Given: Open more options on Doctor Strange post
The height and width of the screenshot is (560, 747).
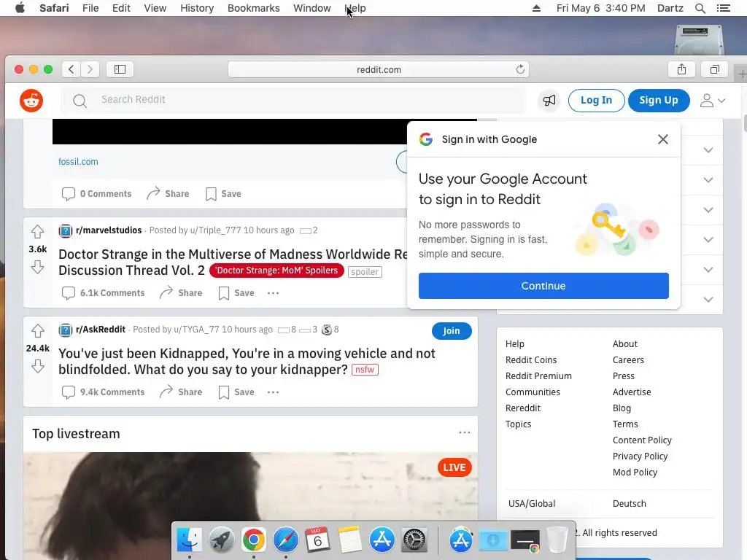Looking at the screenshot, I should pyautogui.click(x=273, y=293).
